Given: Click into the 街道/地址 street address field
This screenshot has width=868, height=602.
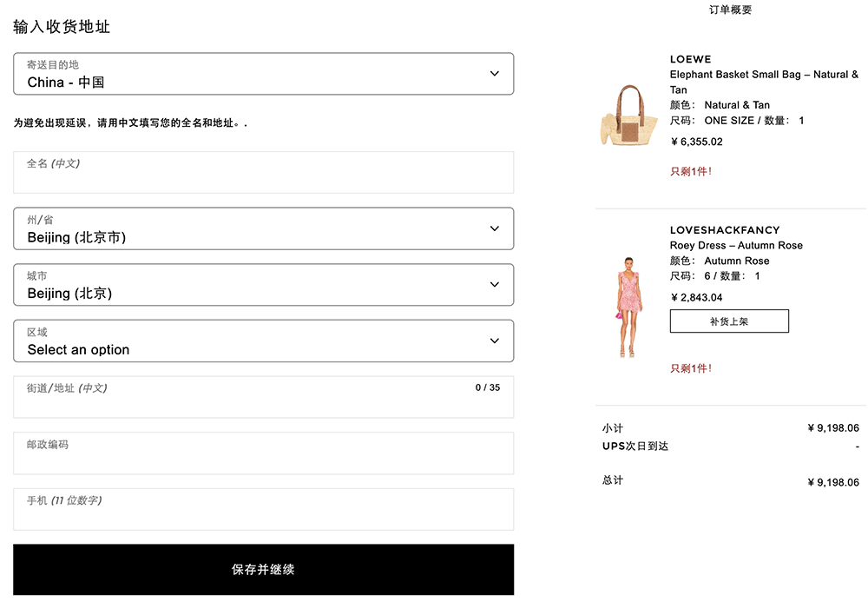Looking at the screenshot, I should [x=264, y=397].
